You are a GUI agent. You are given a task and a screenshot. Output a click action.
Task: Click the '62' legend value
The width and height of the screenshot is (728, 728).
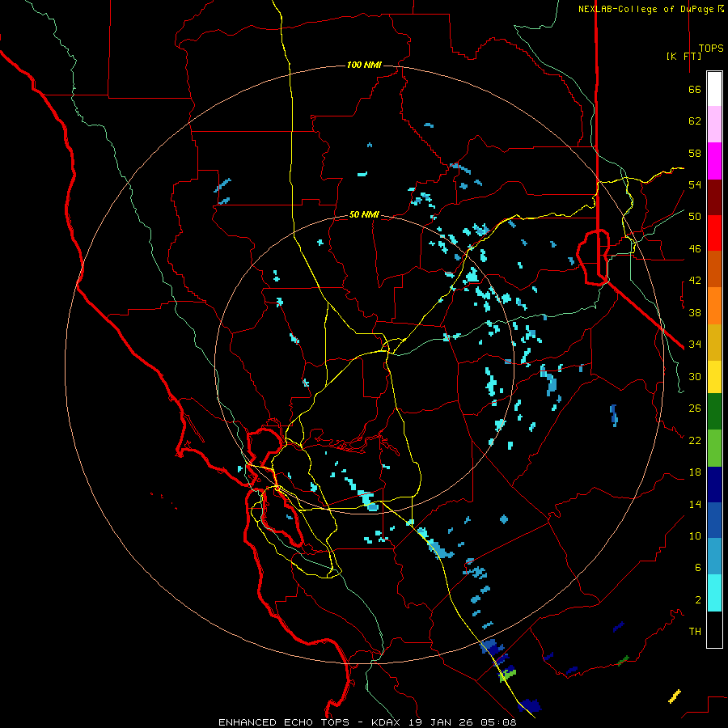[695, 121]
